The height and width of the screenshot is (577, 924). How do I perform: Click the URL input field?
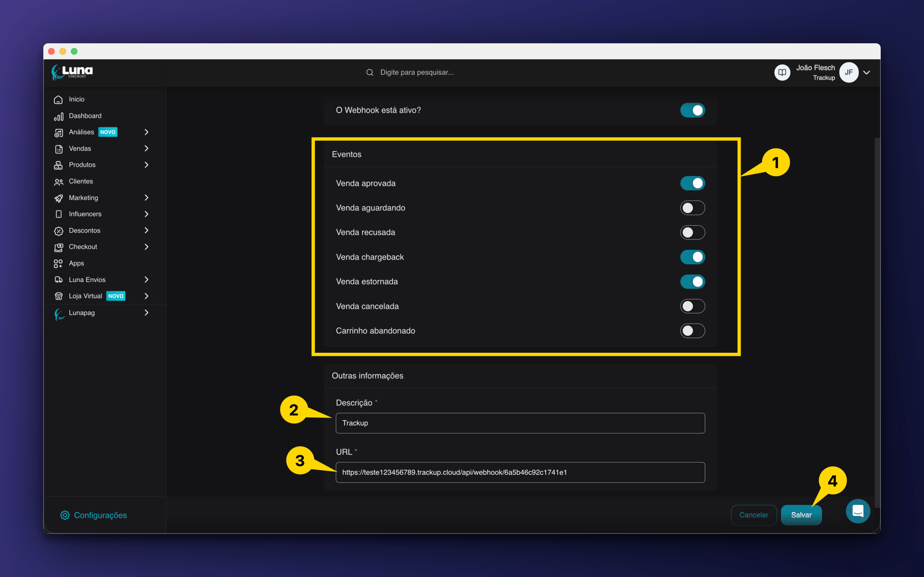click(520, 473)
